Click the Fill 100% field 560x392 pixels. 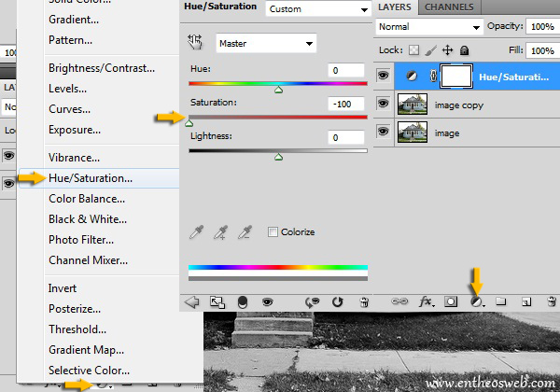pos(543,50)
